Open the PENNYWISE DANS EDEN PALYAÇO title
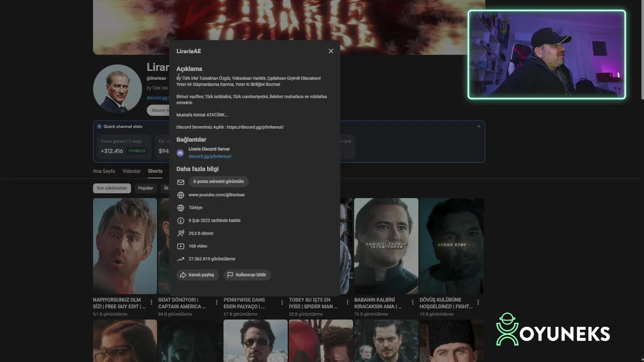 click(245, 303)
